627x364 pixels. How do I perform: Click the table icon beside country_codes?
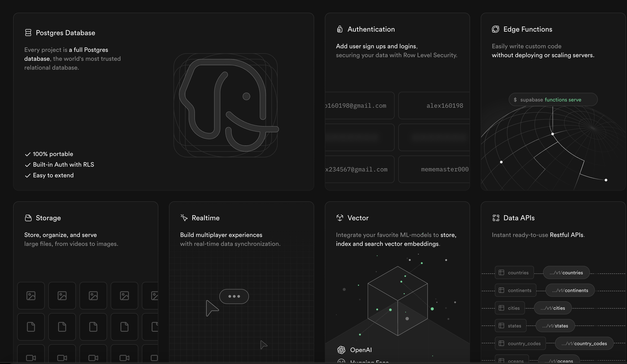pos(501,343)
